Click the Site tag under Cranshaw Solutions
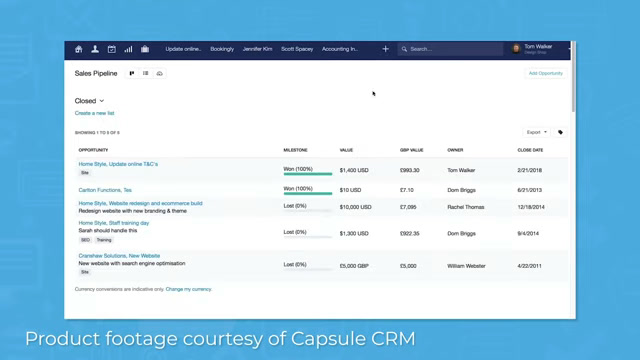 tap(84, 272)
